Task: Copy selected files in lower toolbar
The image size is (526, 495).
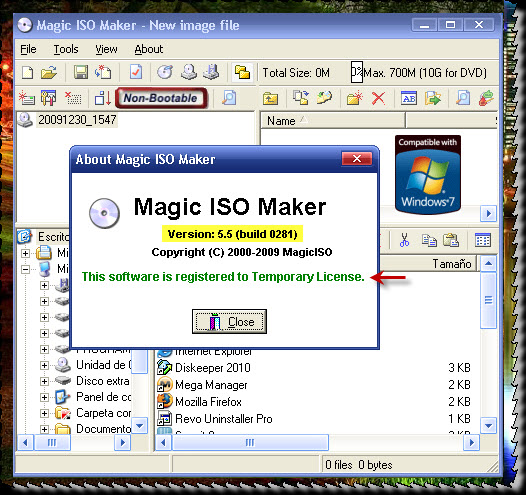Action: 429,240
